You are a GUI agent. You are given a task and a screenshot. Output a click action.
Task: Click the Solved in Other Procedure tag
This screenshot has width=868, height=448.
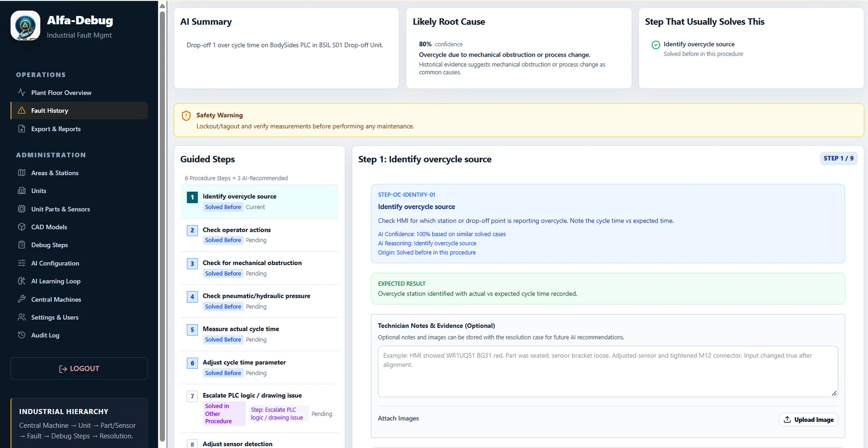pos(224,414)
